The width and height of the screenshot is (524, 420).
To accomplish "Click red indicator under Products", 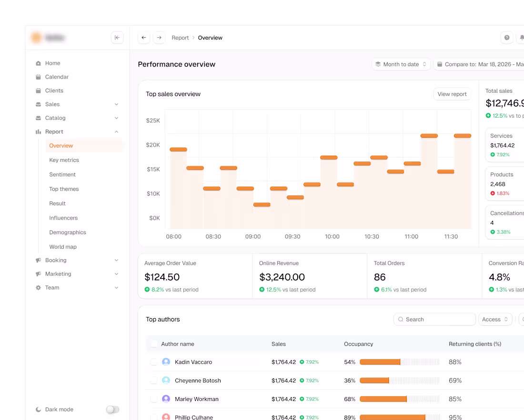I will 493,193.
